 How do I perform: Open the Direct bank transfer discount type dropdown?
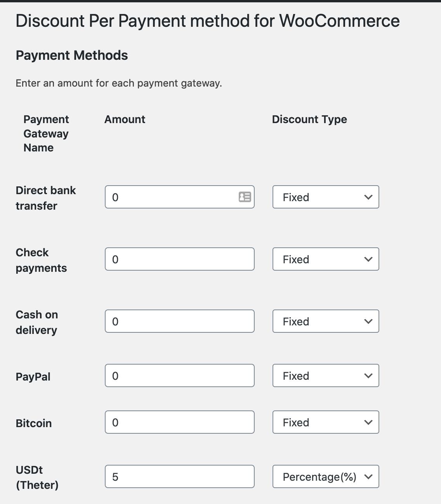coord(325,197)
